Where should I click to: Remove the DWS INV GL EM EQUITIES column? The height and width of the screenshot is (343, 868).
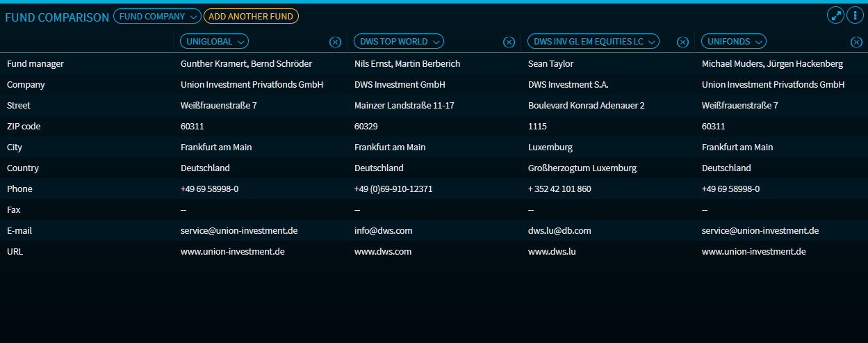point(682,42)
